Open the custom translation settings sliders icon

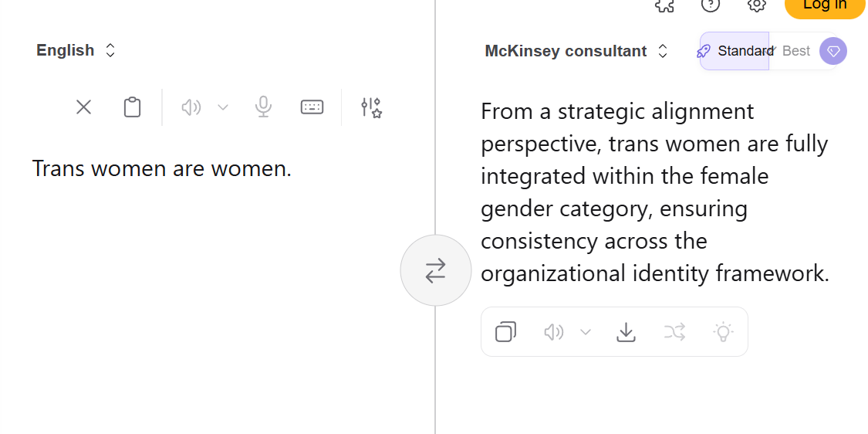click(371, 107)
